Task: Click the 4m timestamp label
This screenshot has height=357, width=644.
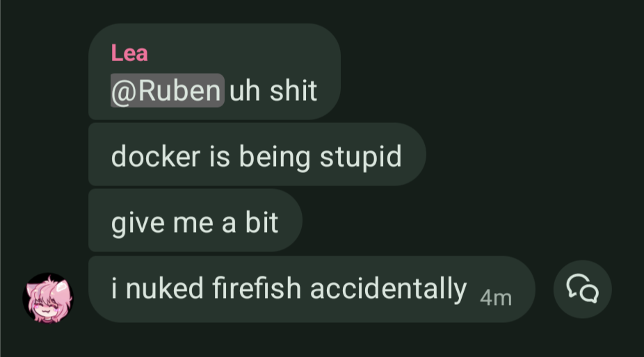Action: point(496,298)
